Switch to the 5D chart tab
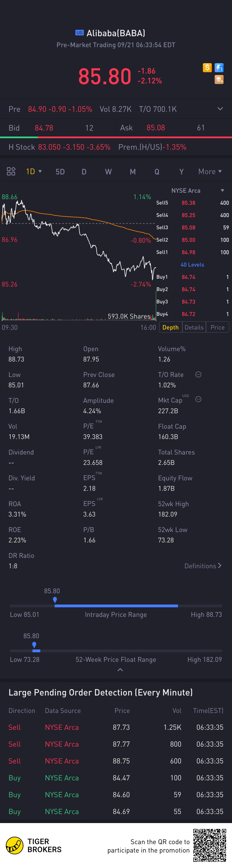The height and width of the screenshot is (868, 232). [60, 172]
